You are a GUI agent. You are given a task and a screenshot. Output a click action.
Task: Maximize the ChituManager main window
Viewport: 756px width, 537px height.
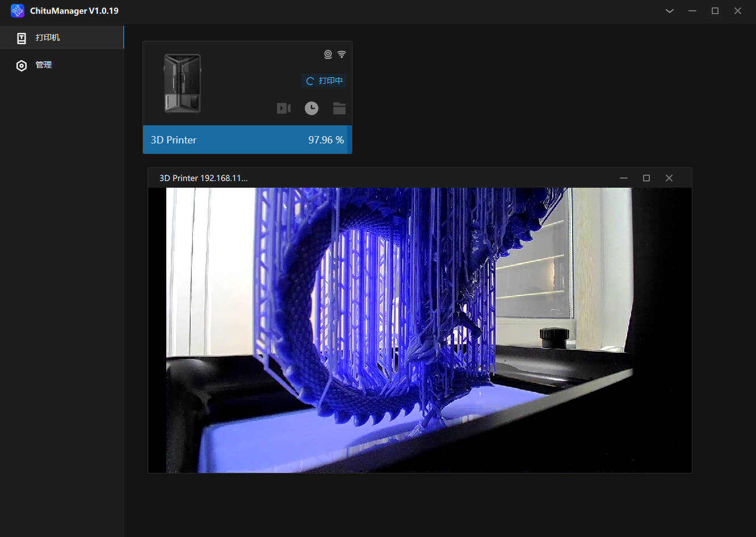tap(715, 11)
